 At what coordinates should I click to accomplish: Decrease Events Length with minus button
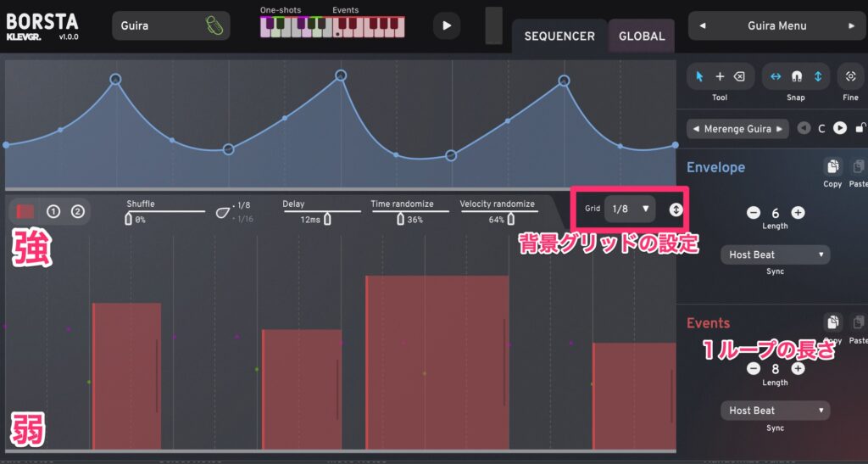753,369
